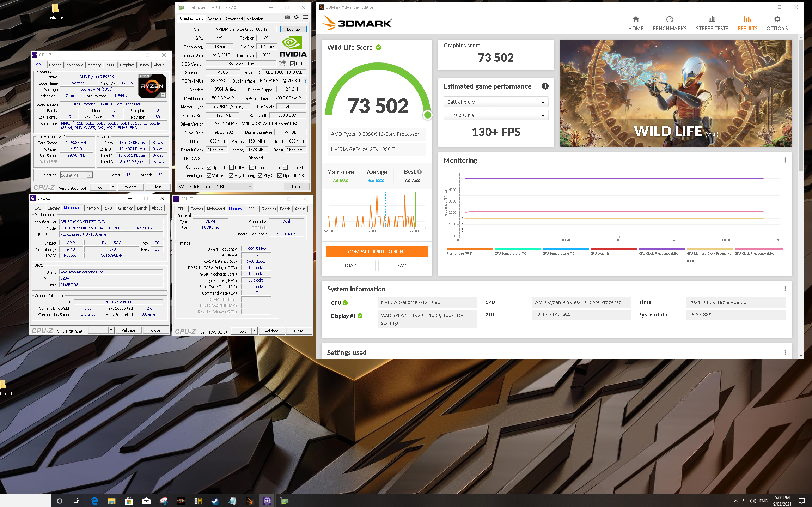The width and height of the screenshot is (812, 507).
Task: Click the Wild Life benchmark thumbnail image
Action: [x=676, y=93]
